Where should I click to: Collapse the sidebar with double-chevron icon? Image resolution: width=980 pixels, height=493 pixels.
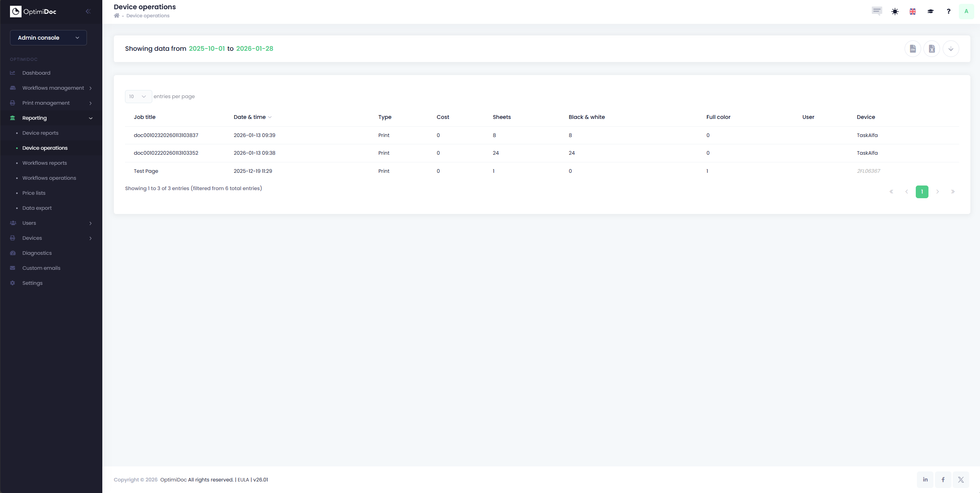[x=88, y=12]
